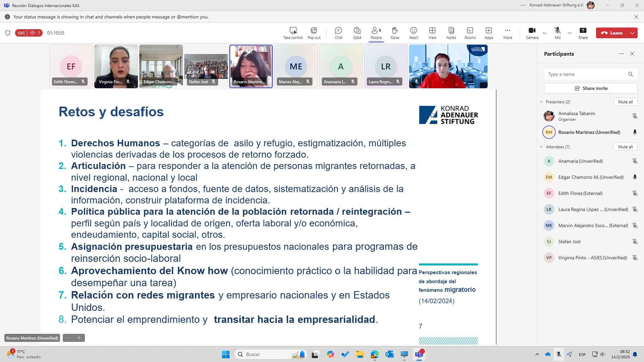Open the Chat panel
This screenshot has height=362, width=644.
[x=338, y=33]
